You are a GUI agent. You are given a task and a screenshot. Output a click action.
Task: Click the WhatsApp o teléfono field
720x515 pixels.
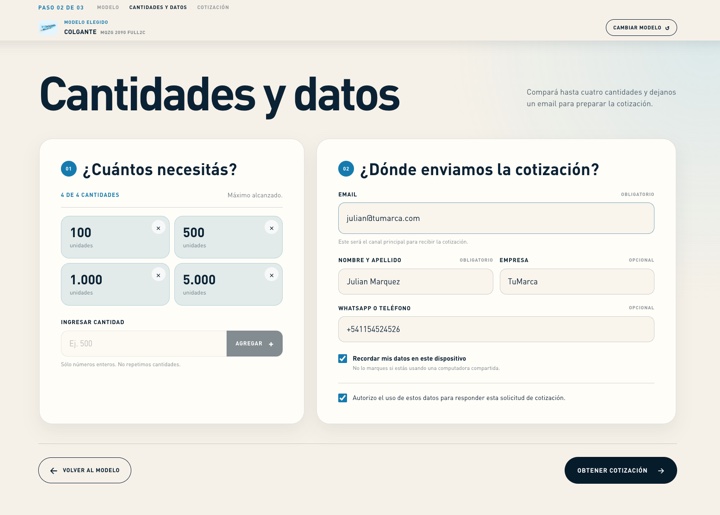tap(496, 329)
